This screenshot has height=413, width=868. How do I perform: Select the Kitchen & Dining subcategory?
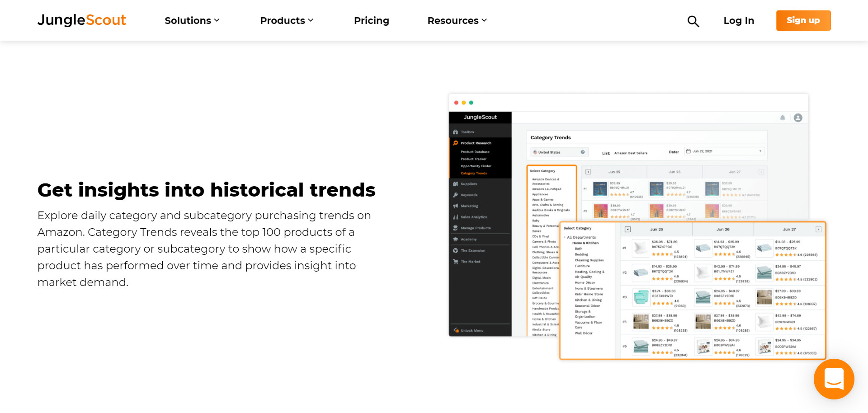[588, 300]
